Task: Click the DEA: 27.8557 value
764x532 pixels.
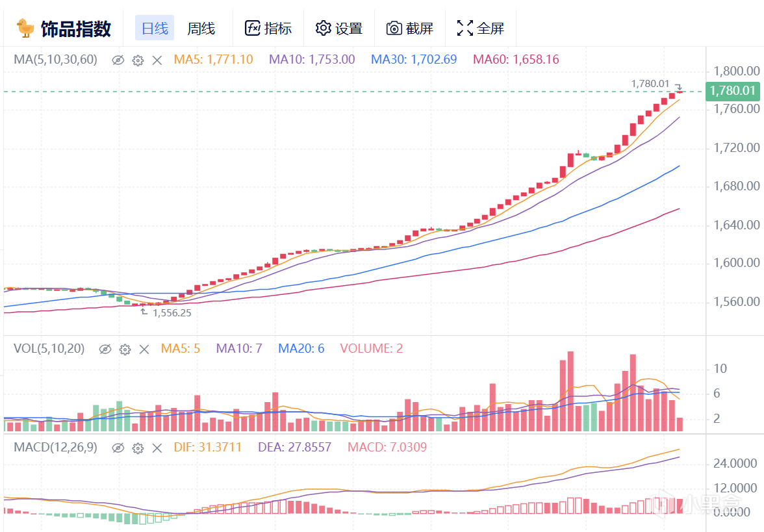Action: tap(295, 447)
